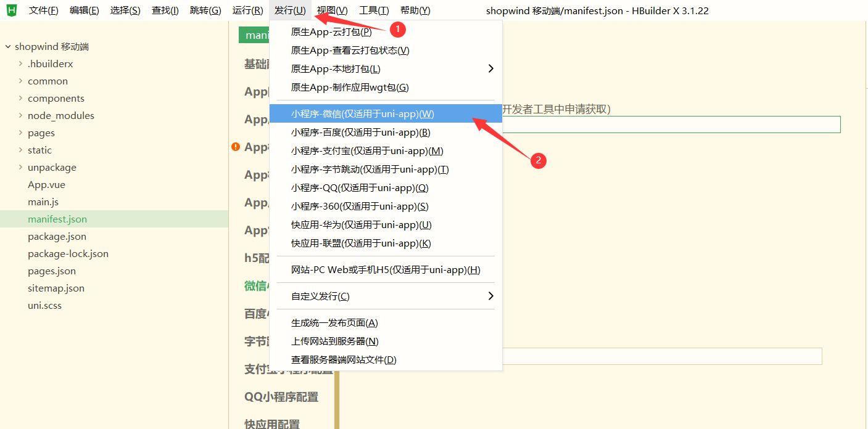Switch to h5配置 section
The image size is (868, 429).
pos(257,258)
